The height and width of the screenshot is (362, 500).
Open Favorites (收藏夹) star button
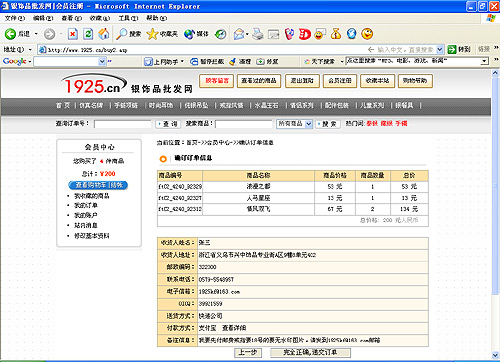[x=162, y=34]
